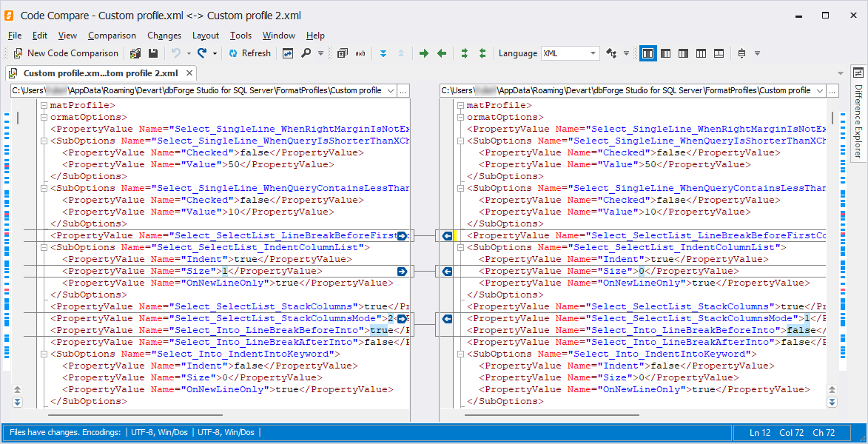
Task: Click the browse '...' button for right file
Action: tap(832, 90)
